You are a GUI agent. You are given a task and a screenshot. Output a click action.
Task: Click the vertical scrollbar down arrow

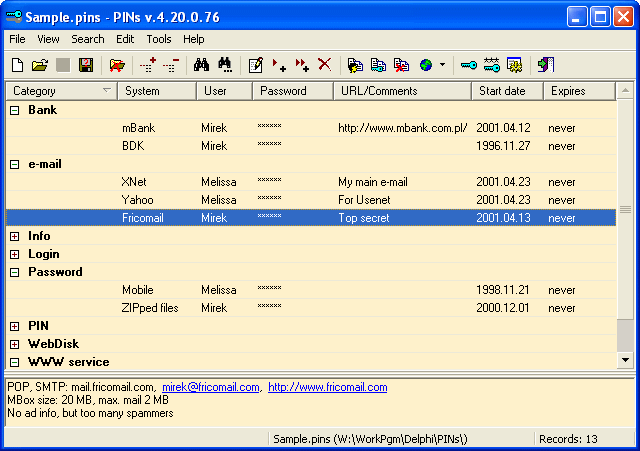625,360
